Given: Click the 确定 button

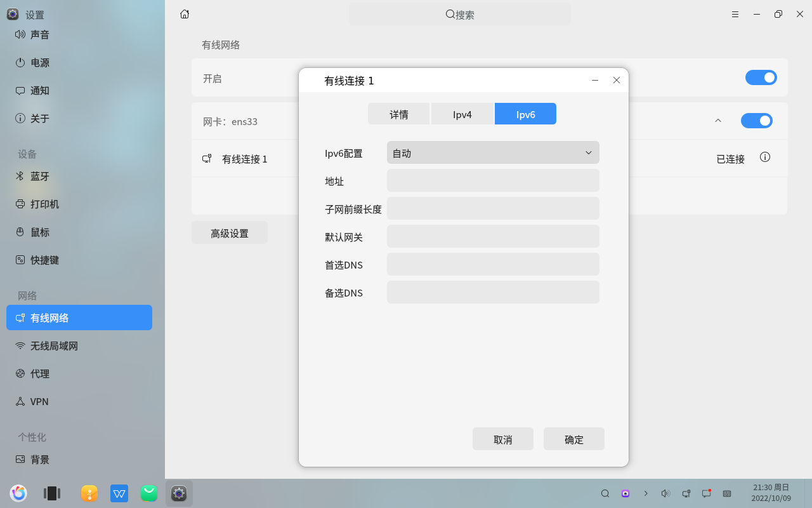Looking at the screenshot, I should point(574,439).
